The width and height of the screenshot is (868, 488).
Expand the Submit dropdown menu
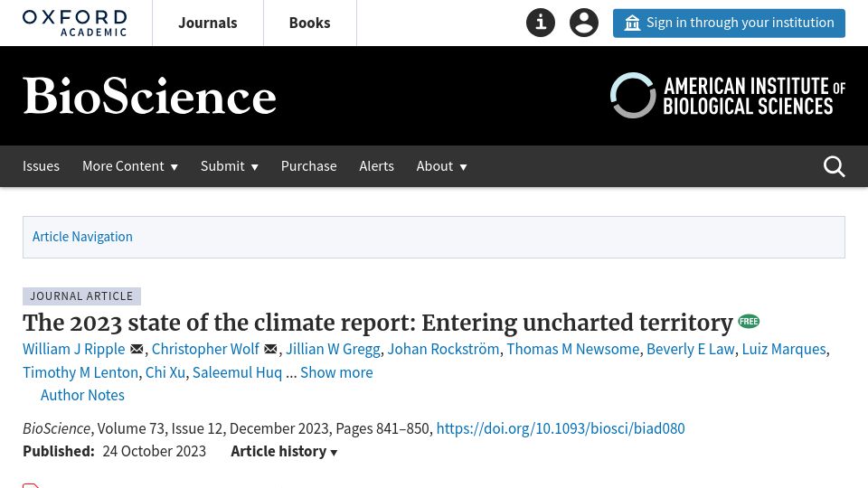tap(229, 166)
